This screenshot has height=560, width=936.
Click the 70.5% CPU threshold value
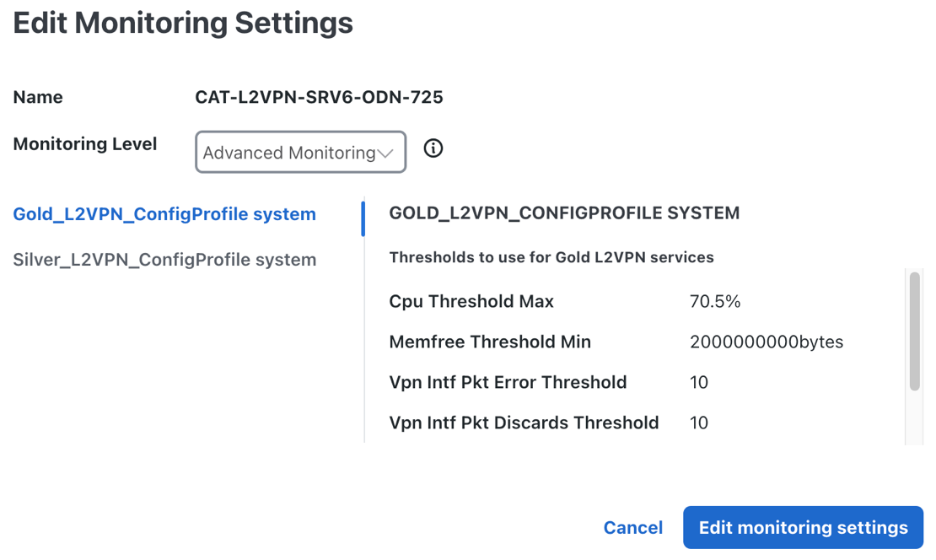[x=715, y=301]
